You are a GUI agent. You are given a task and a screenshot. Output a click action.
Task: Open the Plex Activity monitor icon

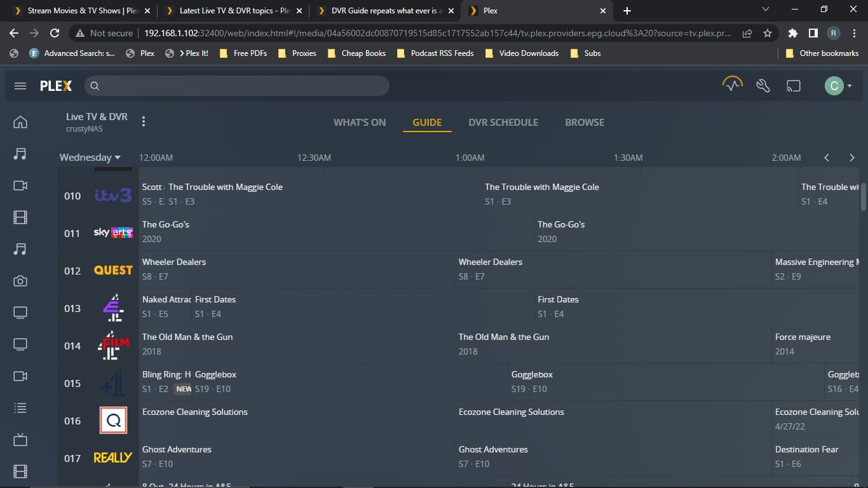point(733,85)
